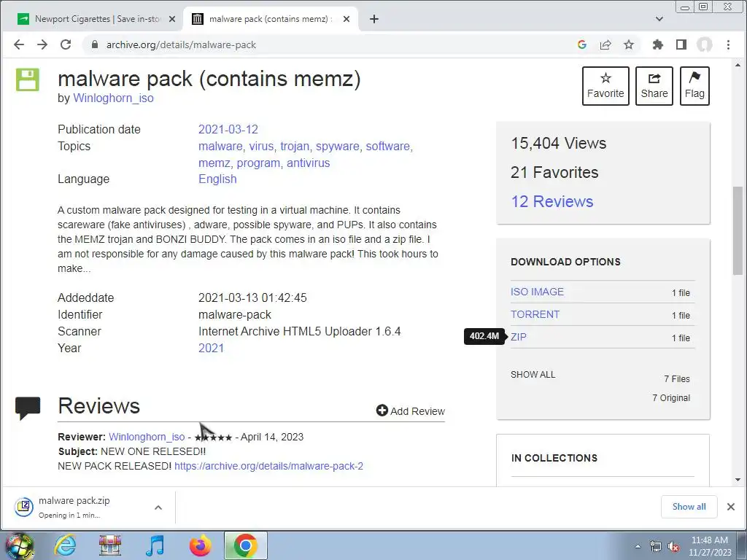Click the Share button on the item page
The image size is (747, 560).
pos(654,86)
